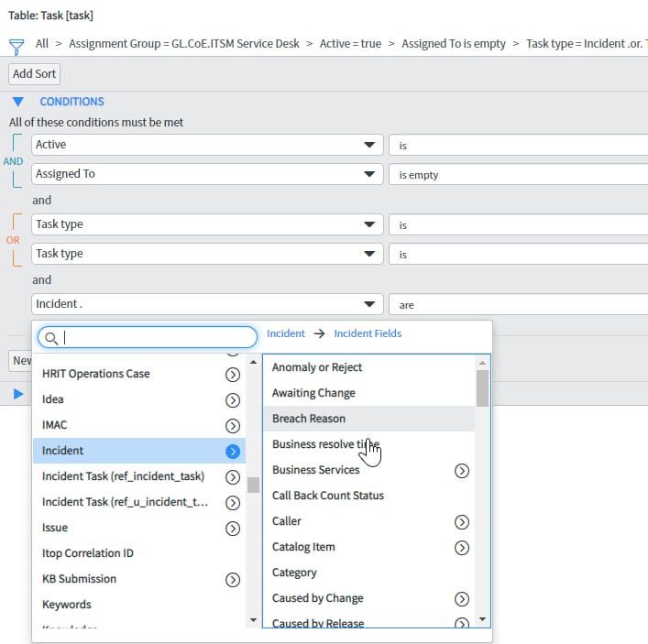648x644 pixels.
Task: Open IMAC related fields arrow
Action: (233, 425)
